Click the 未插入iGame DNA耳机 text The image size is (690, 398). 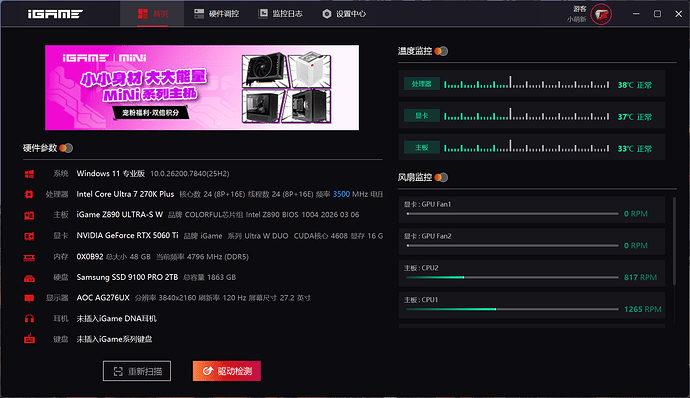117,319
